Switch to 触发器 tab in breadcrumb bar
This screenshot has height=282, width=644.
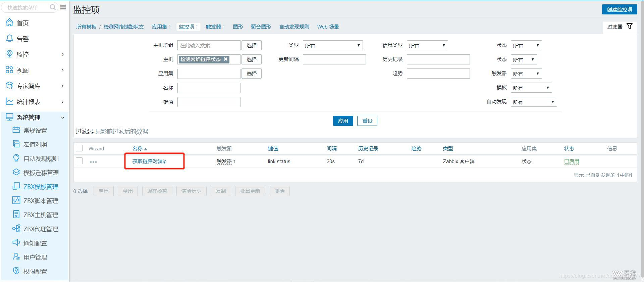click(215, 27)
